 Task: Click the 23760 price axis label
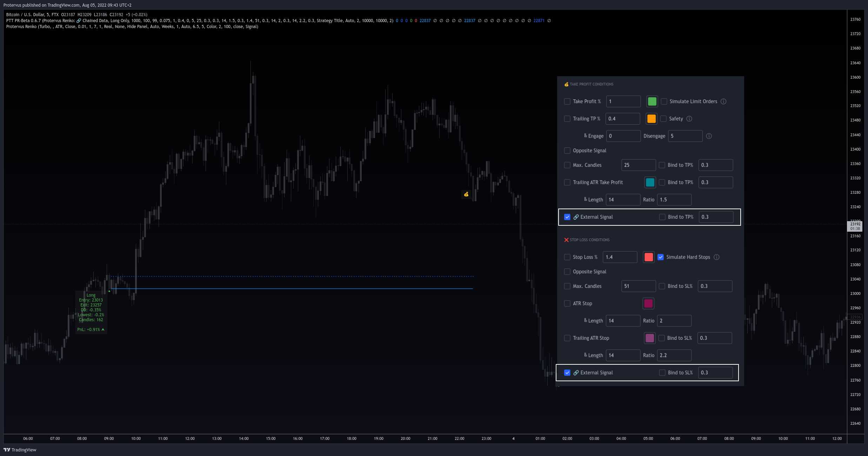pyautogui.click(x=855, y=20)
